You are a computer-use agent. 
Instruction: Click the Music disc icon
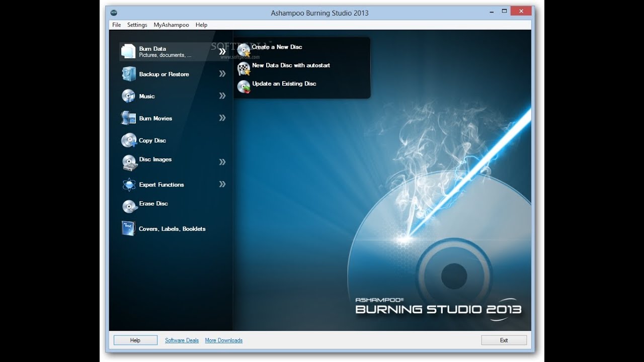[x=128, y=96]
